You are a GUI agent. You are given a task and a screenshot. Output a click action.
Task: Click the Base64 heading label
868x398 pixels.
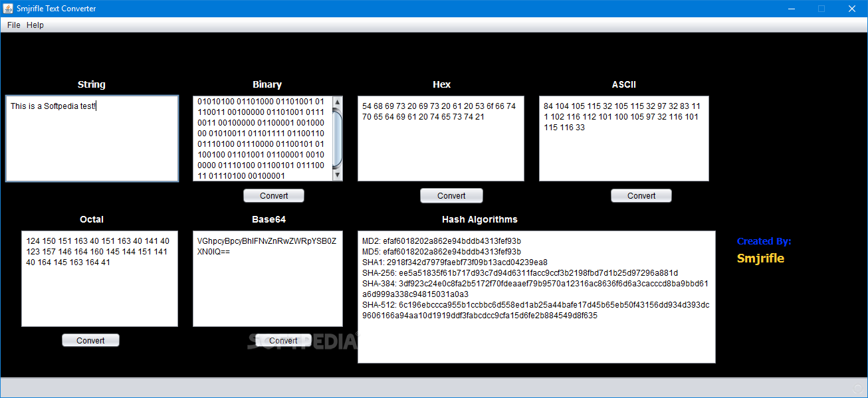(x=269, y=219)
